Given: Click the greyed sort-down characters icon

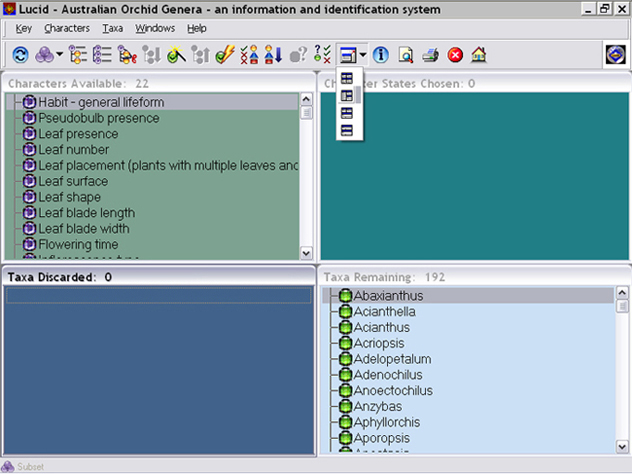Looking at the screenshot, I should click(x=152, y=55).
